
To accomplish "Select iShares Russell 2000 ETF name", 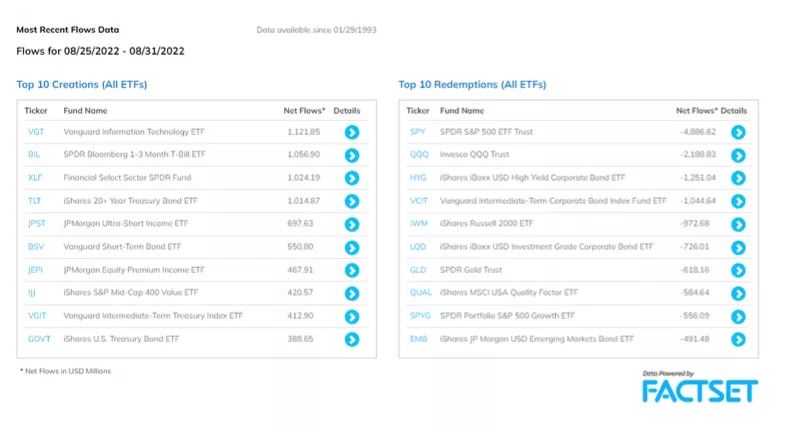I will (486, 223).
